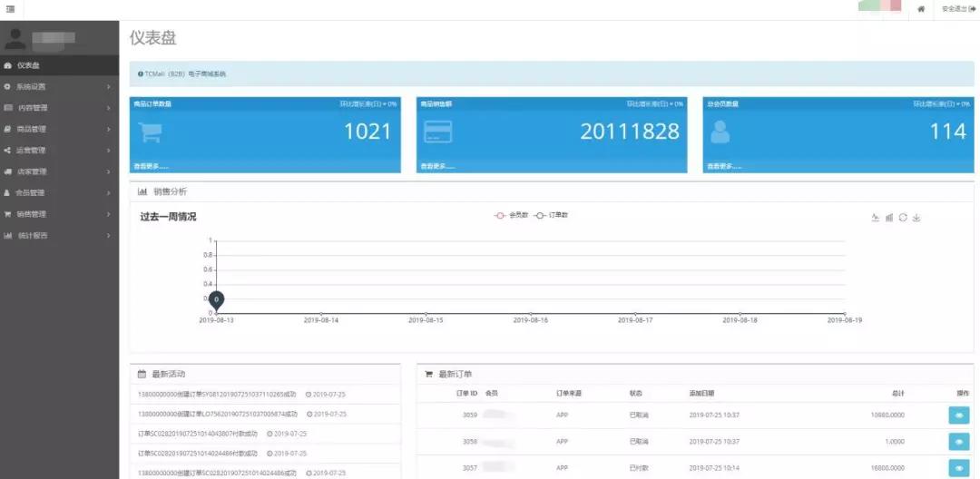View order 3057 with eye button
This screenshot has width=980, height=479.
click(958, 468)
